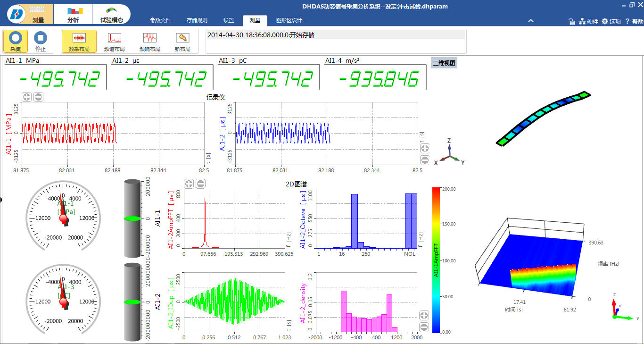Zoom in the 记录仪 recorder plot

[x=27, y=97]
